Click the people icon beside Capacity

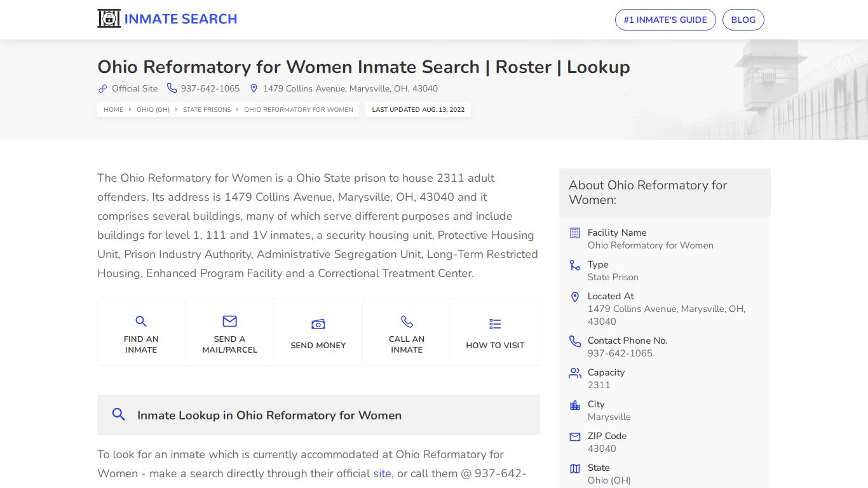point(575,373)
